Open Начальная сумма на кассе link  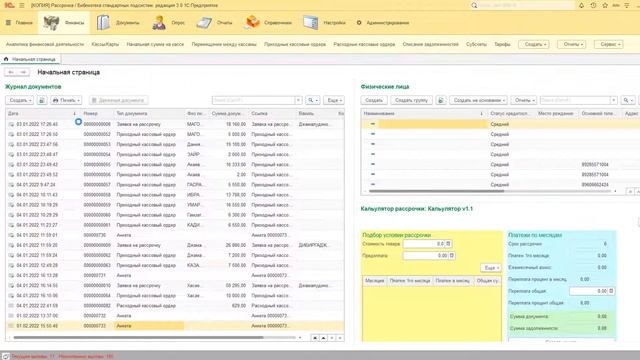point(155,44)
